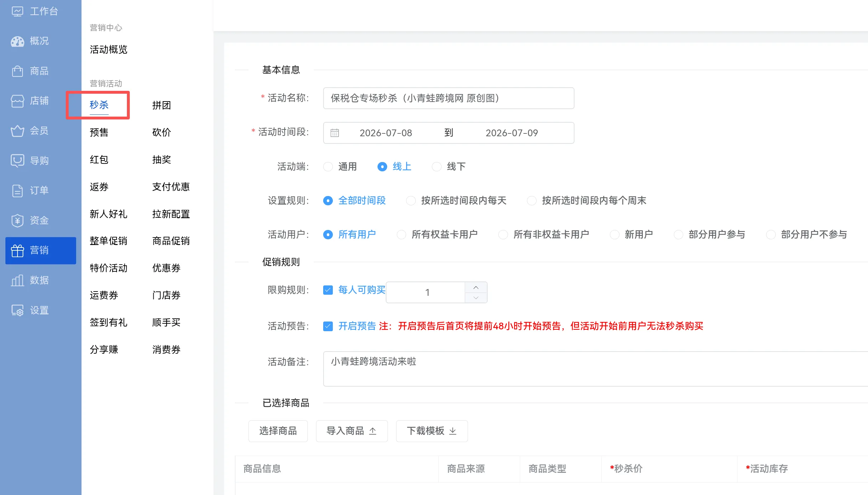This screenshot has height=495, width=868.
Task: Select 所有权益卡用户 radio option
Action: (x=401, y=235)
